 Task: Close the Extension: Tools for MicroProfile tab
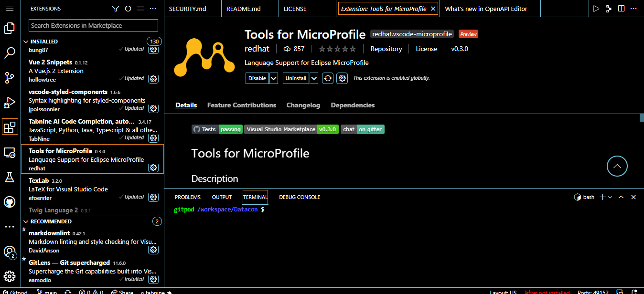[433, 9]
